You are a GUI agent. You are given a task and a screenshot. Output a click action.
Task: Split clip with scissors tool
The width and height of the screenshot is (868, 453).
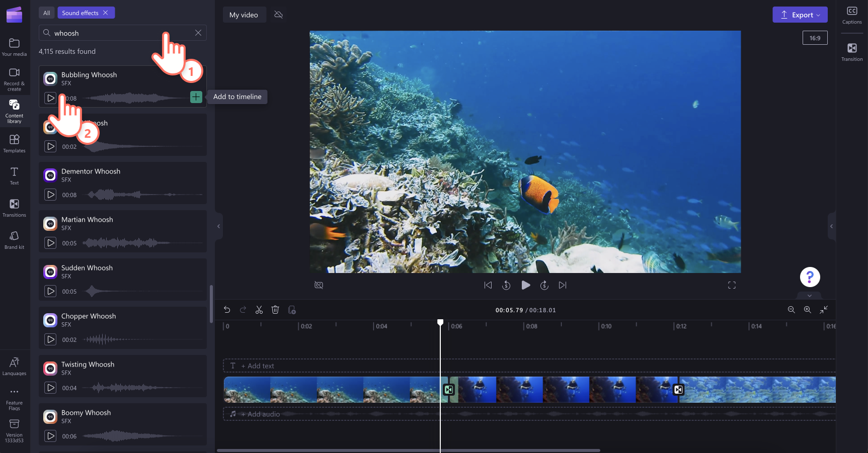click(x=259, y=310)
